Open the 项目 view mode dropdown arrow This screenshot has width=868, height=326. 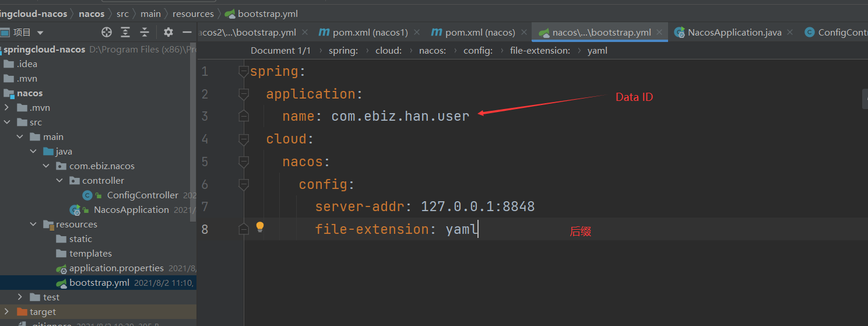[40, 33]
